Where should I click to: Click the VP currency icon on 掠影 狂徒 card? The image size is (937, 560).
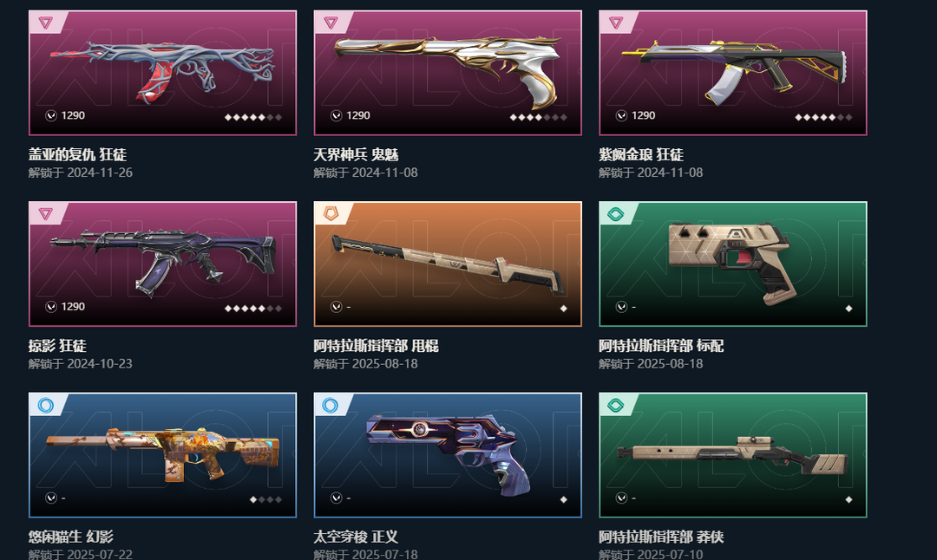coord(51,307)
